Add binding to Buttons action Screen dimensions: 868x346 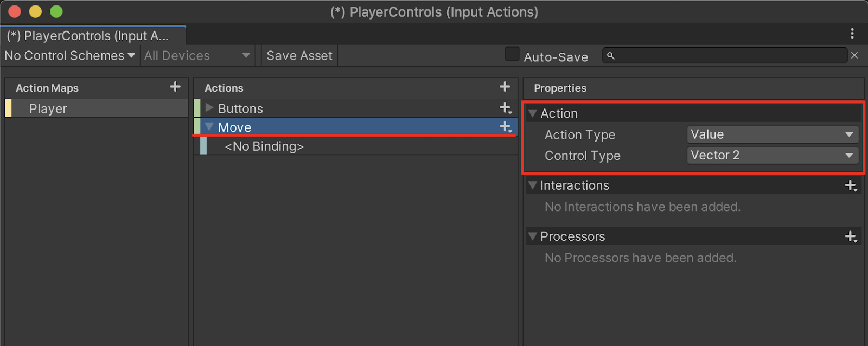click(x=506, y=108)
